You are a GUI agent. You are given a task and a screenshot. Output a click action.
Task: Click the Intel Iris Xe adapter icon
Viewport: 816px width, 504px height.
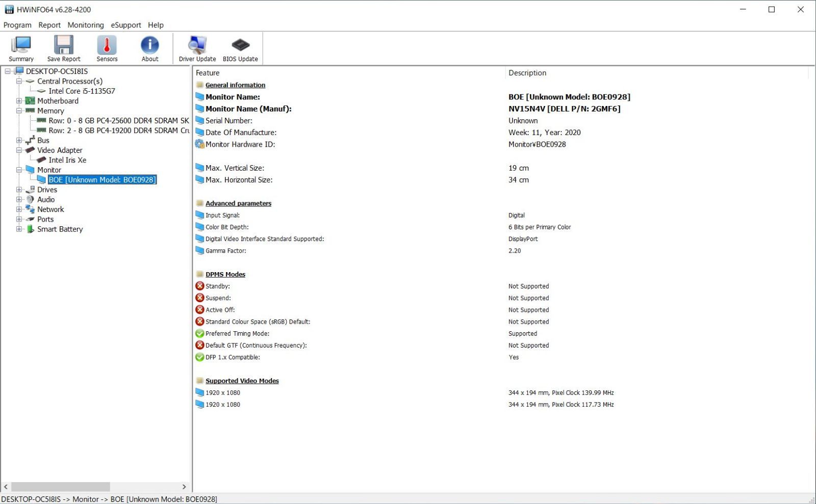[x=41, y=160]
